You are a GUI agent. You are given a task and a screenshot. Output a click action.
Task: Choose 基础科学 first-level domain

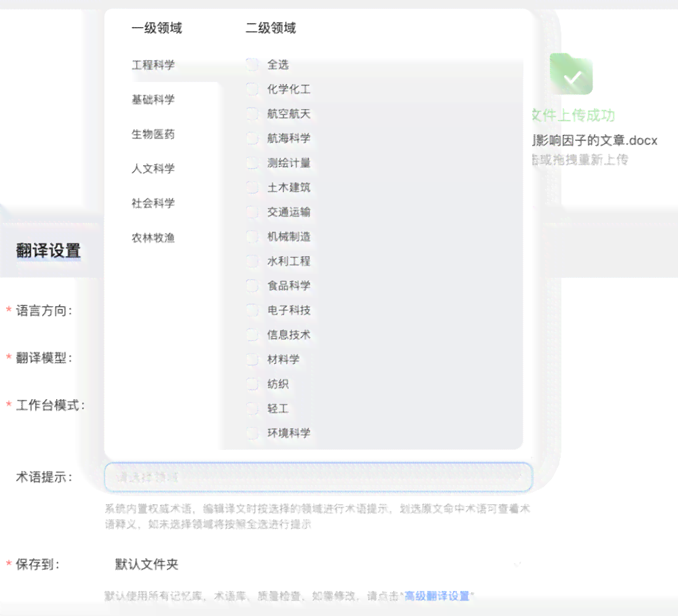pos(153,100)
